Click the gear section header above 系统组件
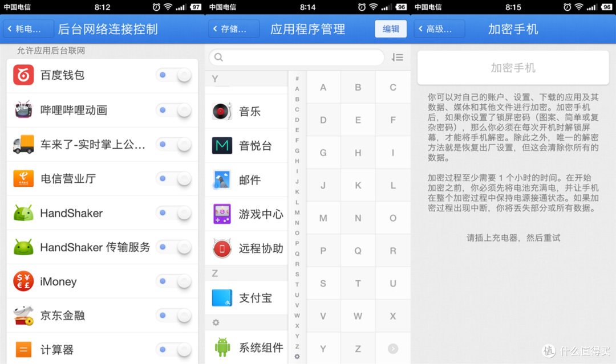The image size is (616, 364). click(x=246, y=322)
